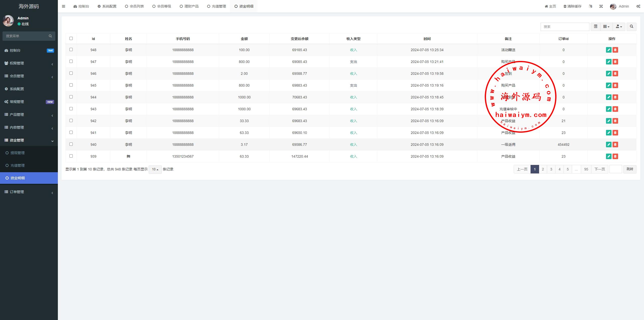Check the checkbox for record 947
Screen dimensions: 644x320
coord(71,61)
